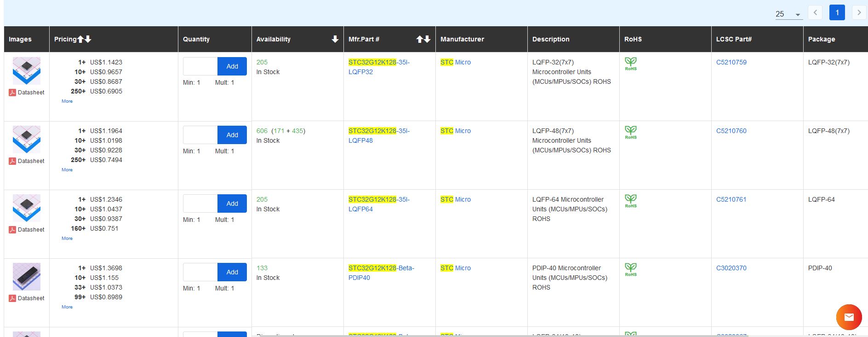Click RoHS leaf icon for C3020370

(x=631, y=269)
